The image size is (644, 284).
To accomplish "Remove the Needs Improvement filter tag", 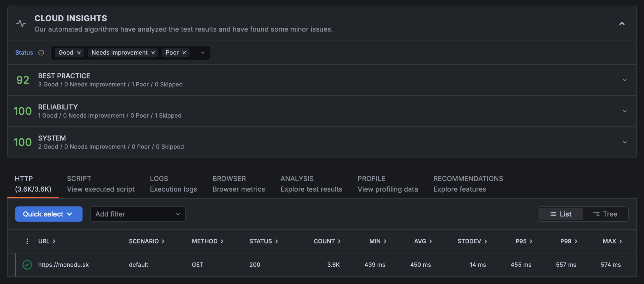I will 153,53.
